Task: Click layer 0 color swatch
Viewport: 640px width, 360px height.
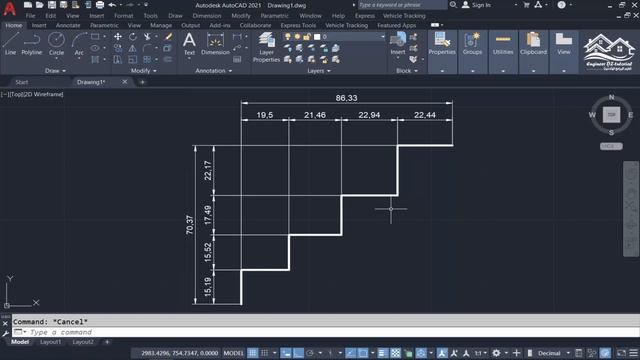Action: (317, 37)
